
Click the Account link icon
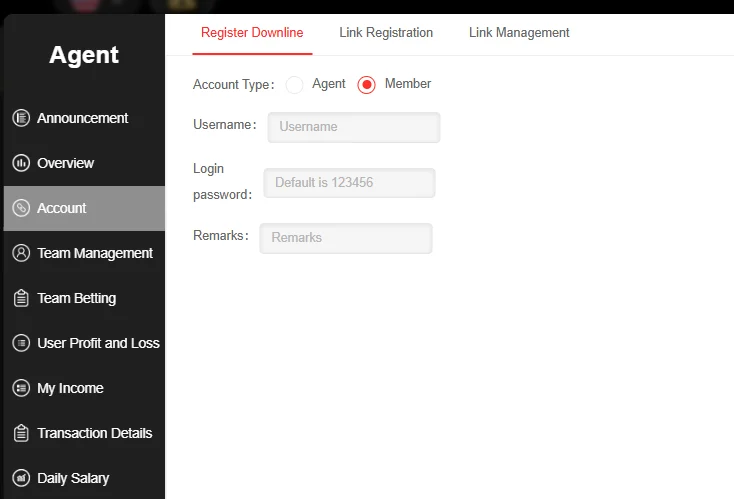21,208
